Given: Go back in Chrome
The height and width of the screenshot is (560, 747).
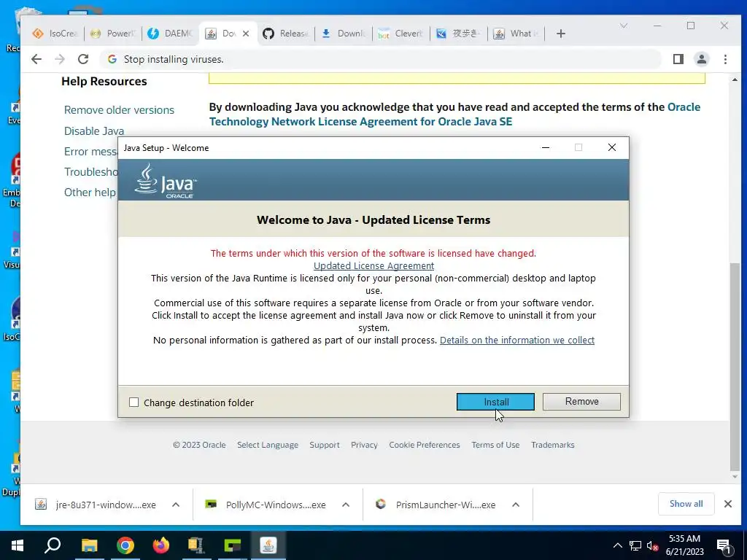Looking at the screenshot, I should [36, 59].
